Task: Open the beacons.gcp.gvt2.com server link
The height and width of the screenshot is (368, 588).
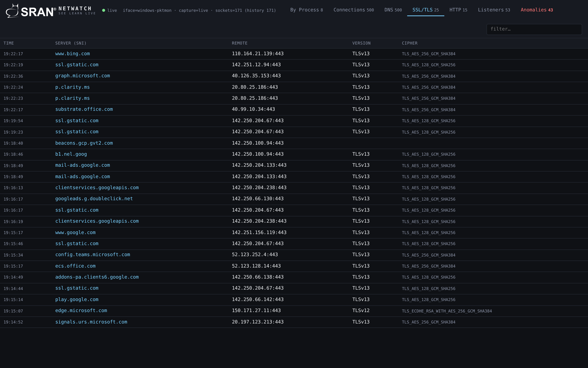Action: (84, 143)
